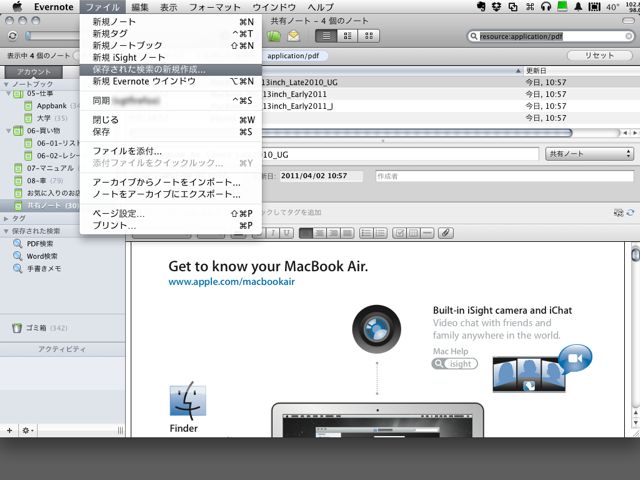Open the Evernote application menu

[x=53, y=7]
